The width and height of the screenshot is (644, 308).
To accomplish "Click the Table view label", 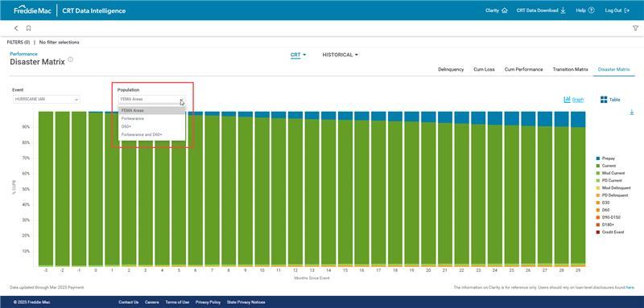I will coord(615,100).
